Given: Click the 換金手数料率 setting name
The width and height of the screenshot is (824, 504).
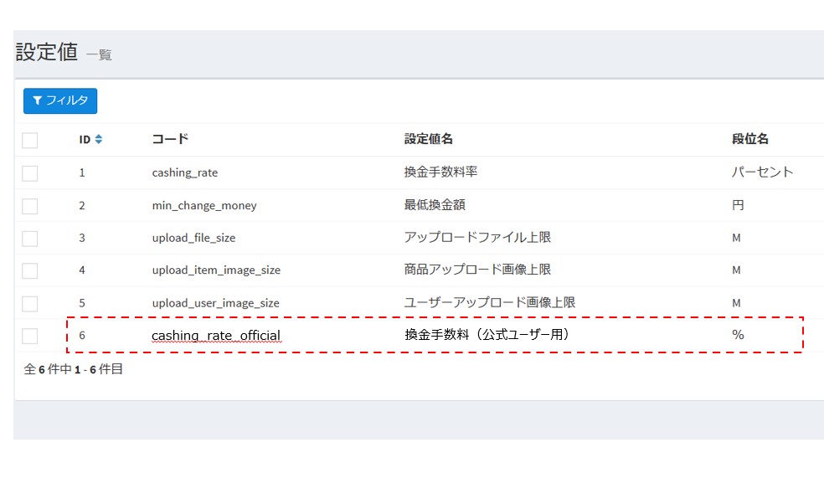Looking at the screenshot, I should 440,172.
